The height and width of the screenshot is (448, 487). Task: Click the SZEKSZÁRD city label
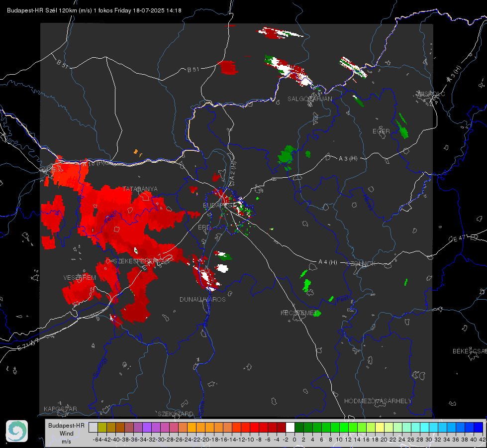pos(176,414)
